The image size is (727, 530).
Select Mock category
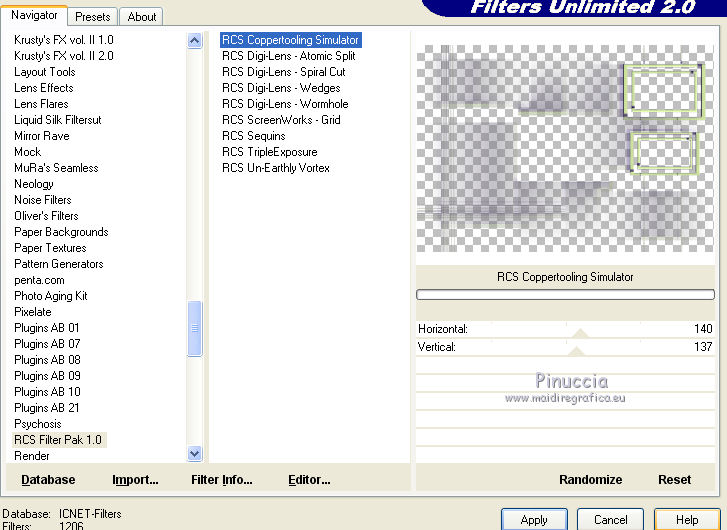(x=27, y=152)
